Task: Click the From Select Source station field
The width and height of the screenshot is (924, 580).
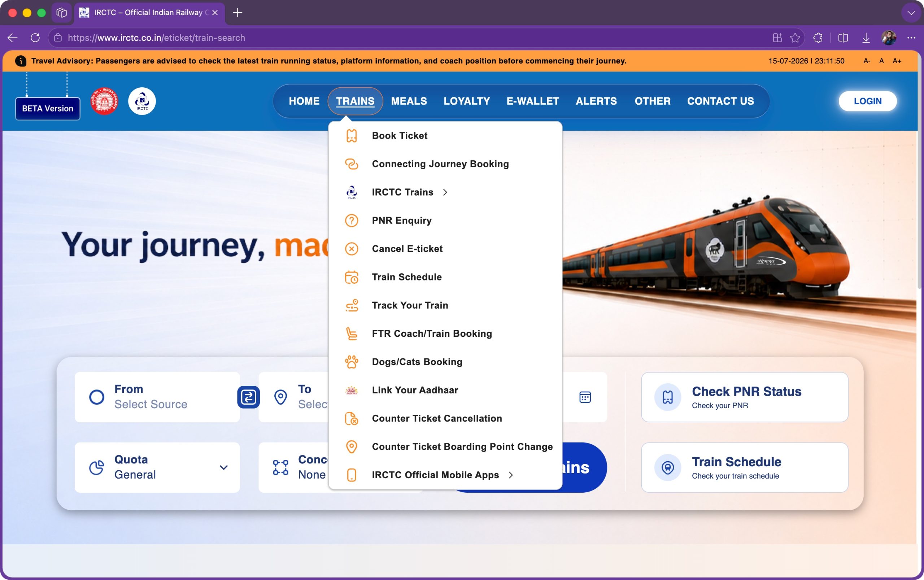Action: (157, 397)
